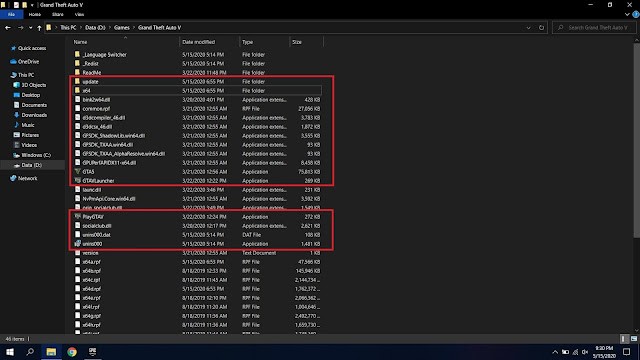Open the Share ribbon tab
The image size is (640, 360).
click(58, 14)
